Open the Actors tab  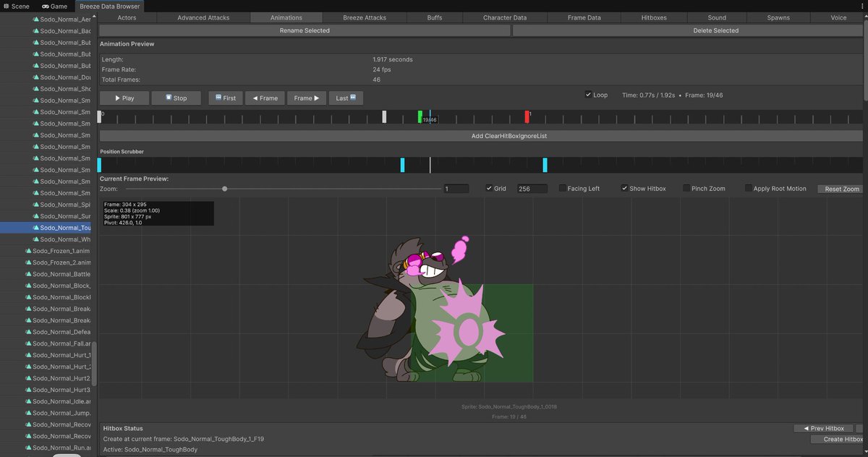[127, 17]
